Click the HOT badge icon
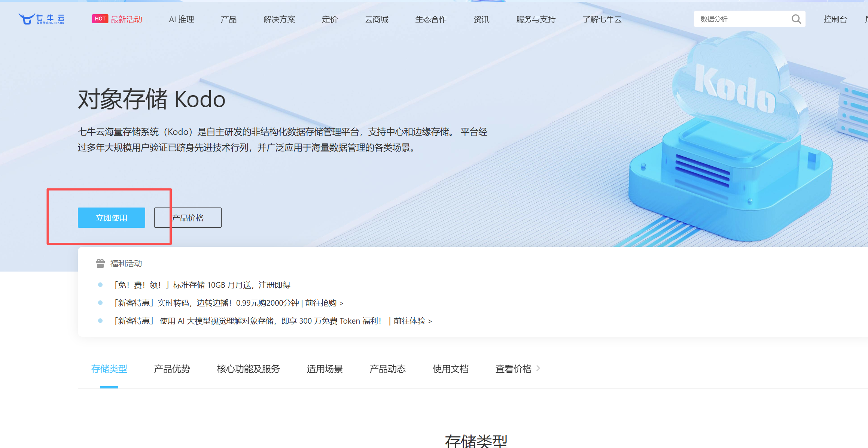Viewport: 868px width, 448px height. point(100,19)
